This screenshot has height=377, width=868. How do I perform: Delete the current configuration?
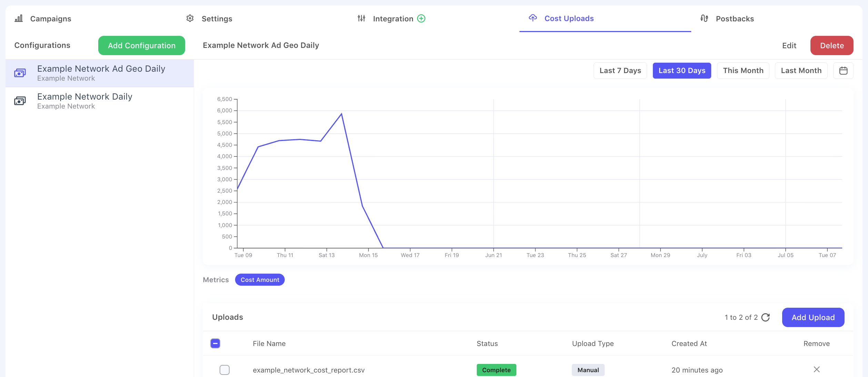coord(832,45)
